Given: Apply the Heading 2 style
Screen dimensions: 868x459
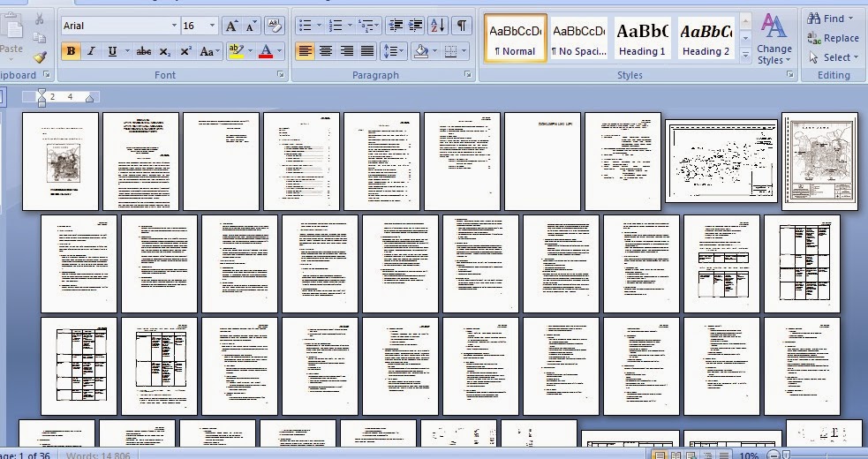Looking at the screenshot, I should tap(706, 37).
